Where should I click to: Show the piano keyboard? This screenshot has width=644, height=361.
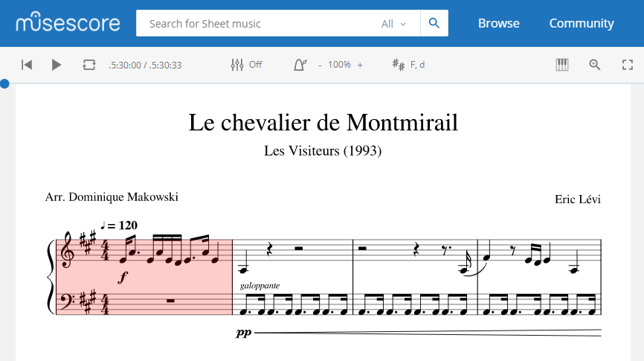coord(562,65)
